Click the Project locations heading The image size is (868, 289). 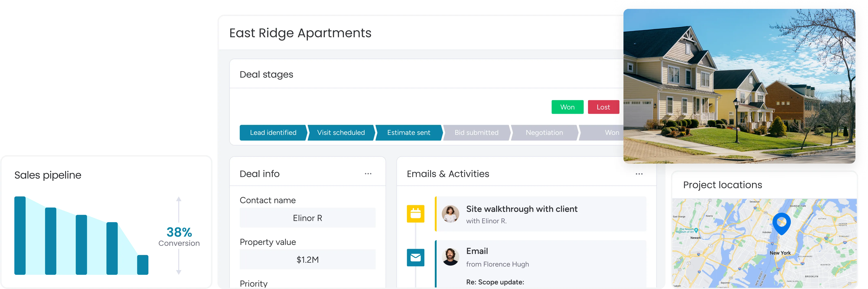[722, 185]
